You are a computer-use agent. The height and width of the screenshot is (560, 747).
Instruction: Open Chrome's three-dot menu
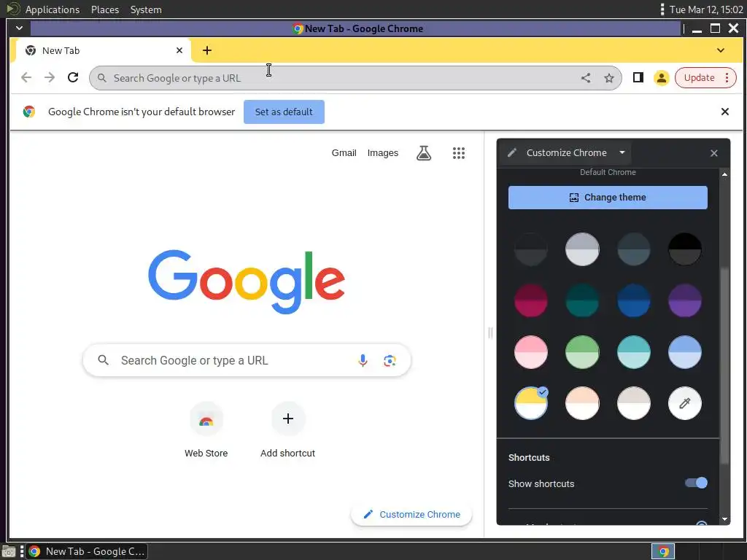[727, 77]
